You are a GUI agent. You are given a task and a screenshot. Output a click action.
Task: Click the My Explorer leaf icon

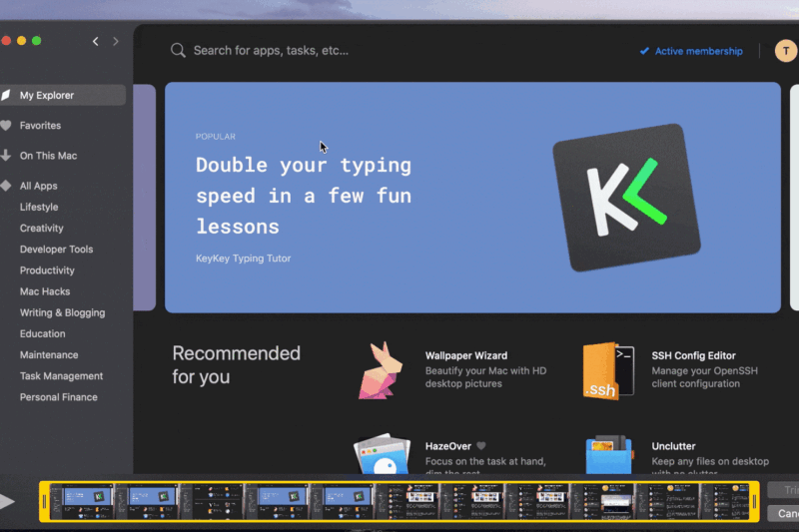[6, 95]
